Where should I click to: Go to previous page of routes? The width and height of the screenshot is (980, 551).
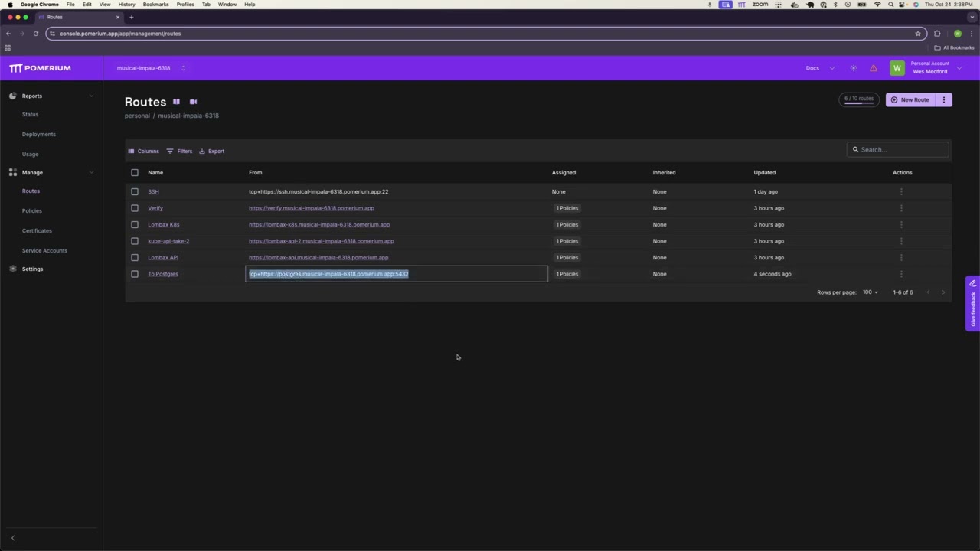point(928,292)
